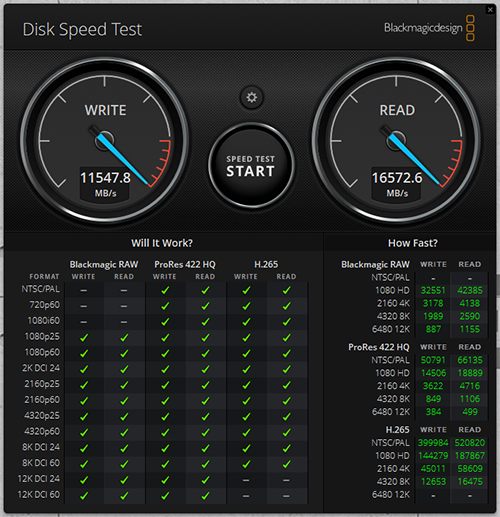Click ProRes 4320 8K read value 1106
500x517 pixels.
470,399
